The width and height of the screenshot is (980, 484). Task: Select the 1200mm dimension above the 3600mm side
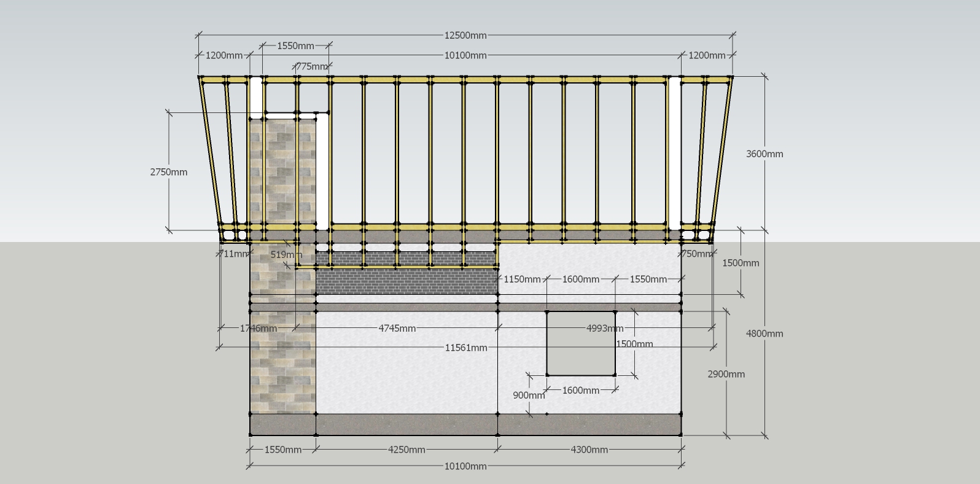707,55
